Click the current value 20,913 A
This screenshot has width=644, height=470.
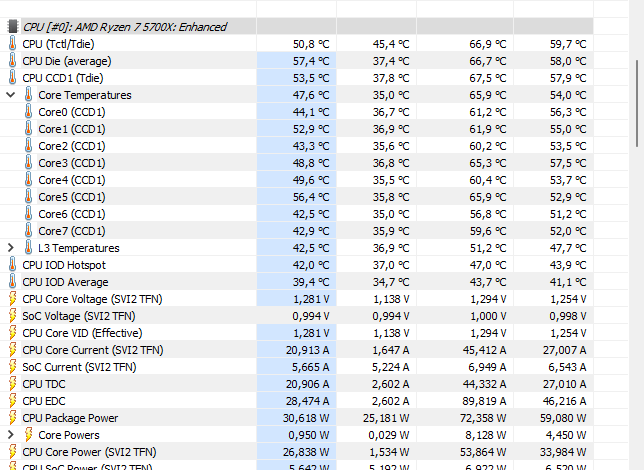pos(308,350)
